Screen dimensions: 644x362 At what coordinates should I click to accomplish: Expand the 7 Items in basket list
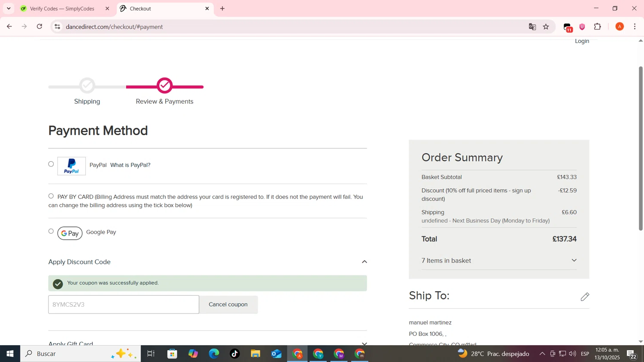coord(574,260)
